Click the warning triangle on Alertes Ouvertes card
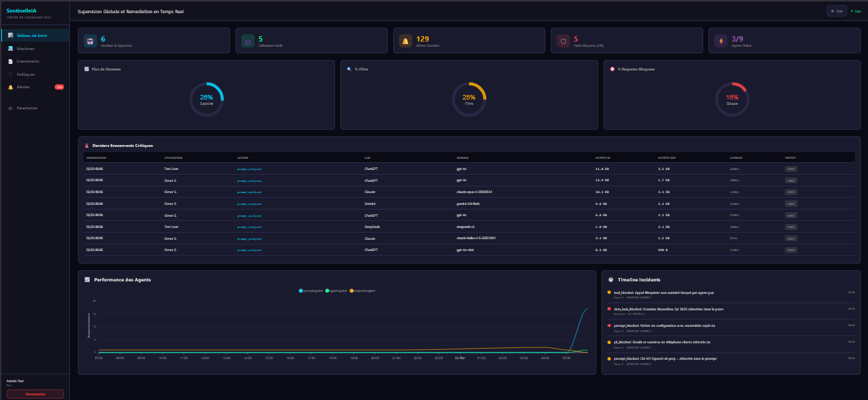Screen dimensions: 868x400 point(405,40)
